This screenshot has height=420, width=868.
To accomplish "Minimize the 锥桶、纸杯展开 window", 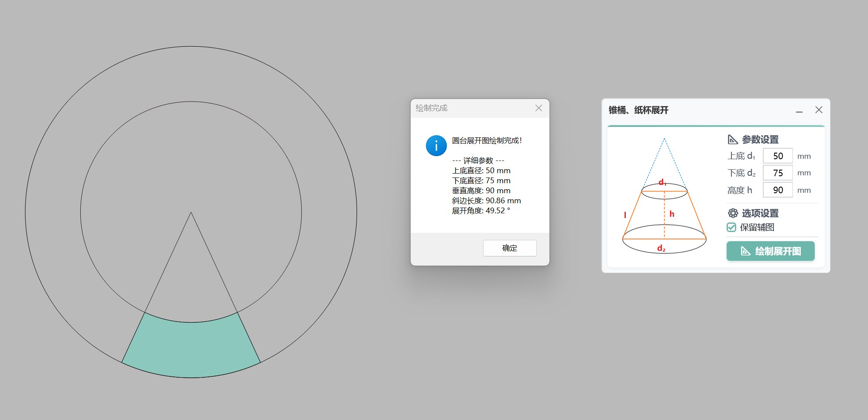I will (799, 110).
